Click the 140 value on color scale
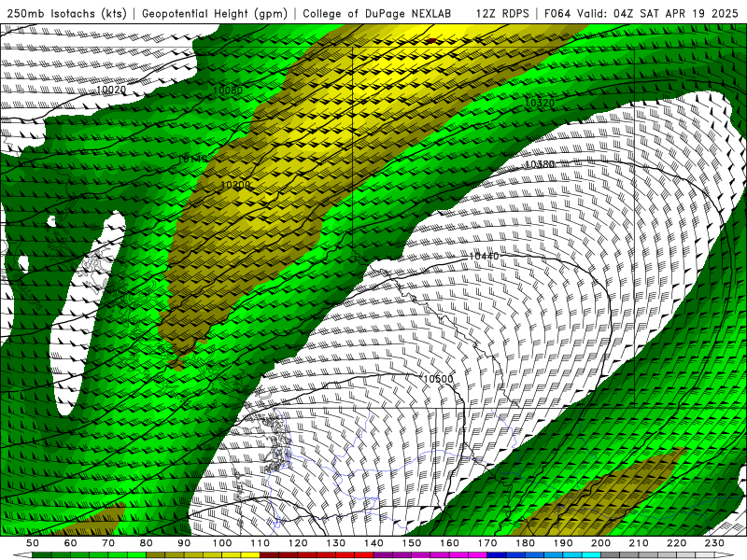Image resolution: width=747 pixels, height=560 pixels. point(373,543)
